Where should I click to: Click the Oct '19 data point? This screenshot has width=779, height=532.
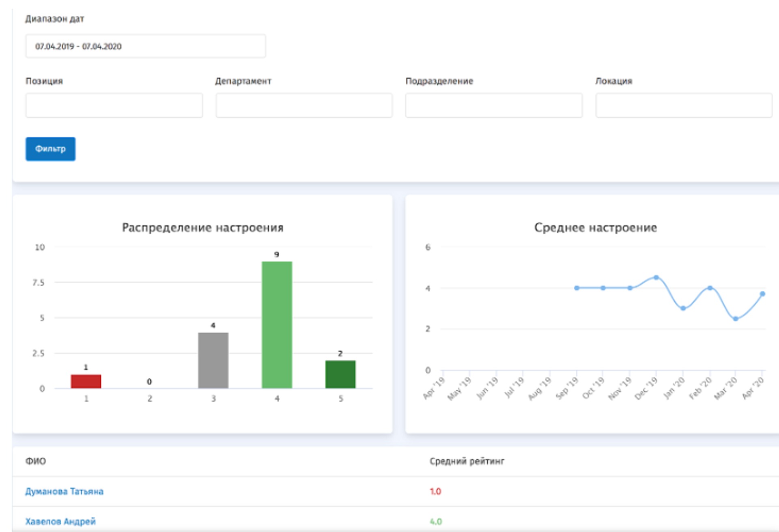click(x=603, y=288)
